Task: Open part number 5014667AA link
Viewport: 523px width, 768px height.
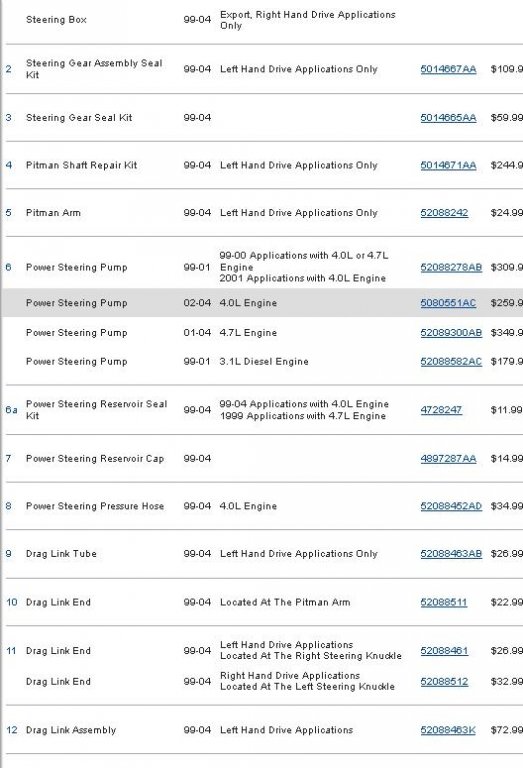Action: coord(448,69)
